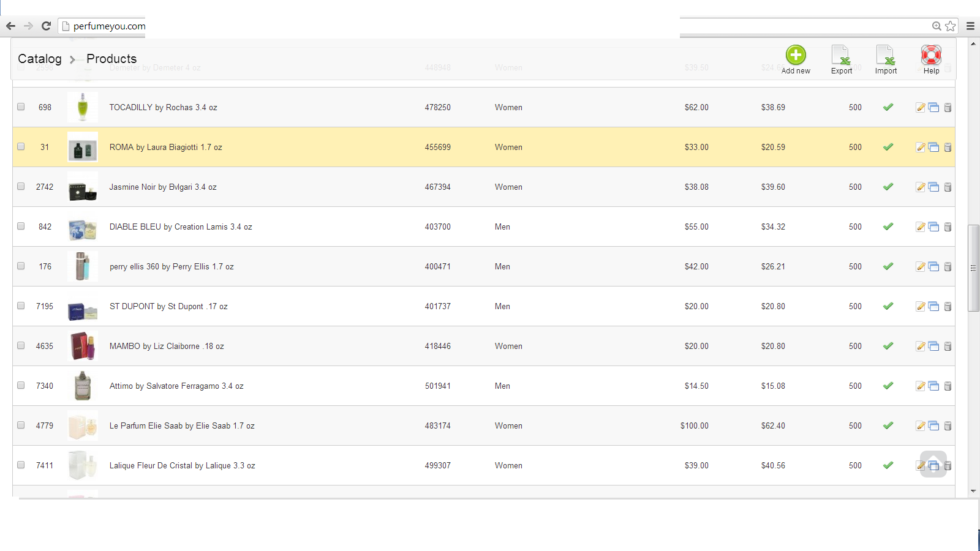
Task: Reload the browser page
Action: (46, 26)
